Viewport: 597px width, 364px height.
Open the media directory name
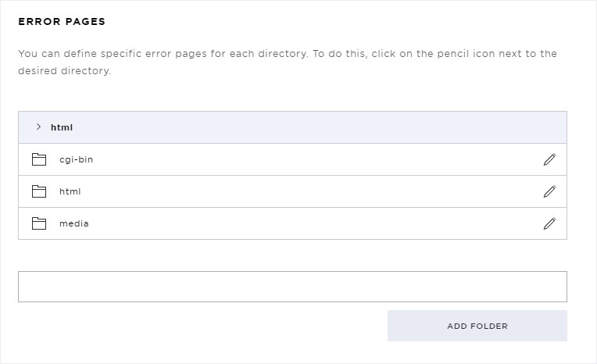pos(74,223)
